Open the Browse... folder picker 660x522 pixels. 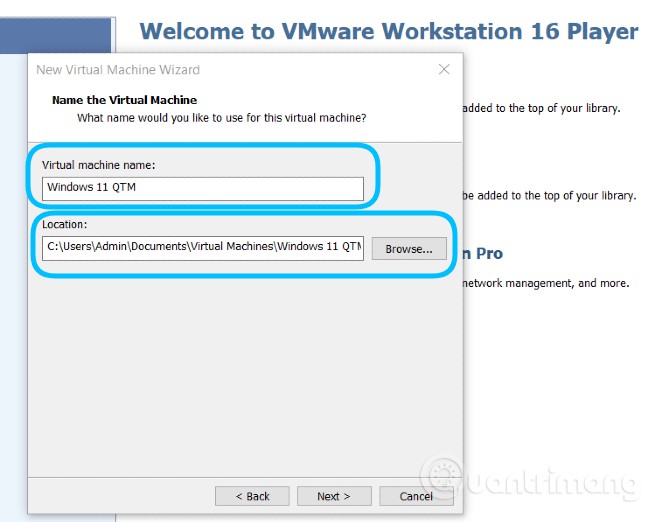pos(409,248)
